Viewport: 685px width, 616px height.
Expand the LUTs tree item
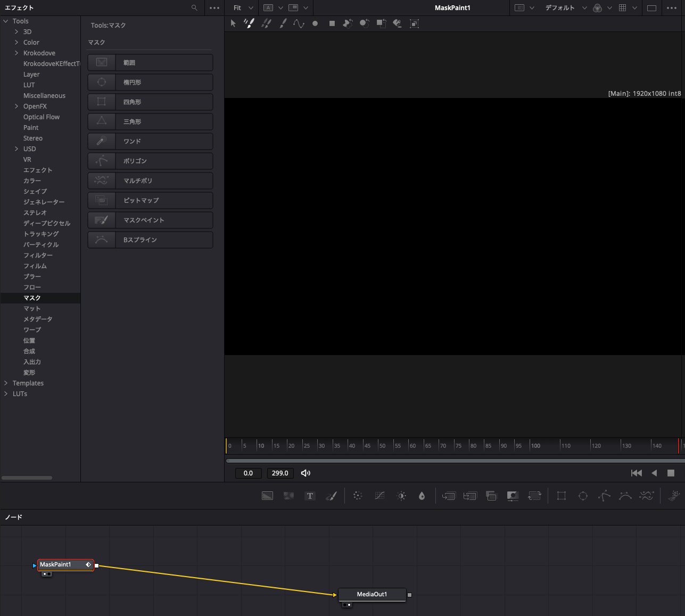[6, 393]
